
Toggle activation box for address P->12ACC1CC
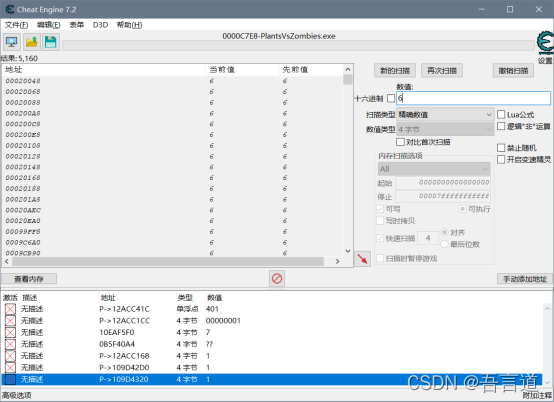[x=10, y=321]
